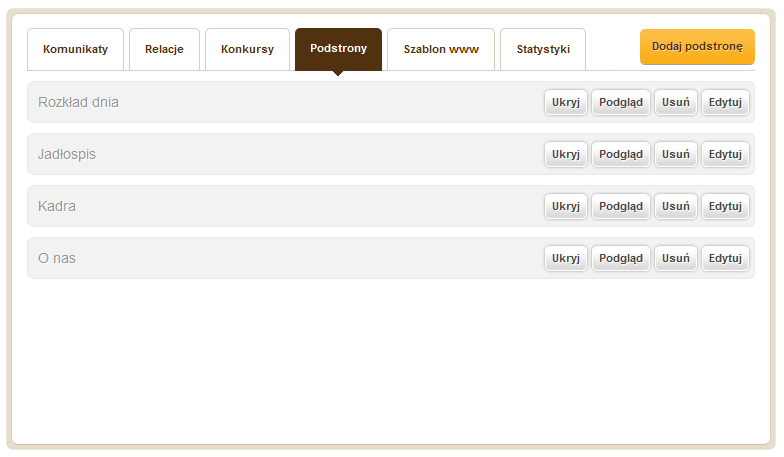The width and height of the screenshot is (784, 457).
Task: Hide the Kadra subpage with Ukryj
Action: [566, 206]
